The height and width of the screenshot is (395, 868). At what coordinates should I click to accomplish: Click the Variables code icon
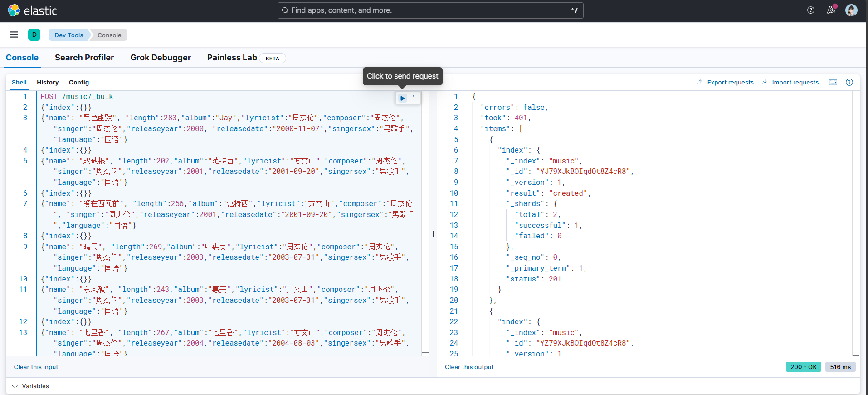15,386
